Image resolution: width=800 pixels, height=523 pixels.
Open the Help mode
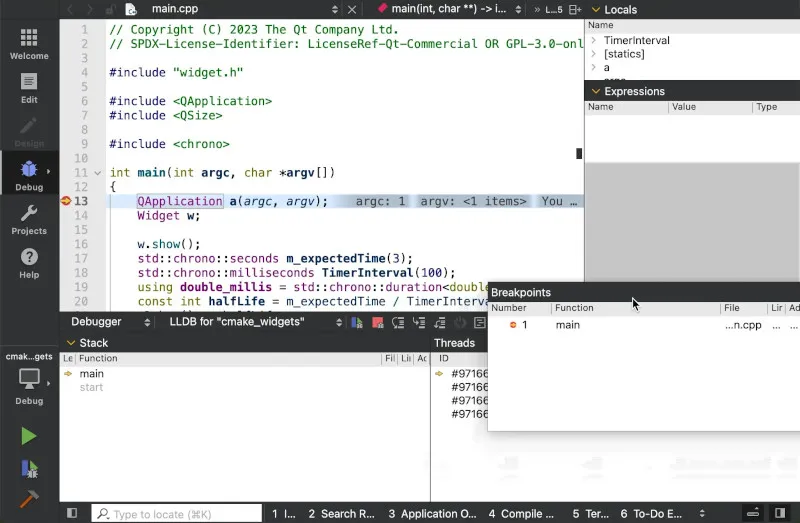(29, 263)
